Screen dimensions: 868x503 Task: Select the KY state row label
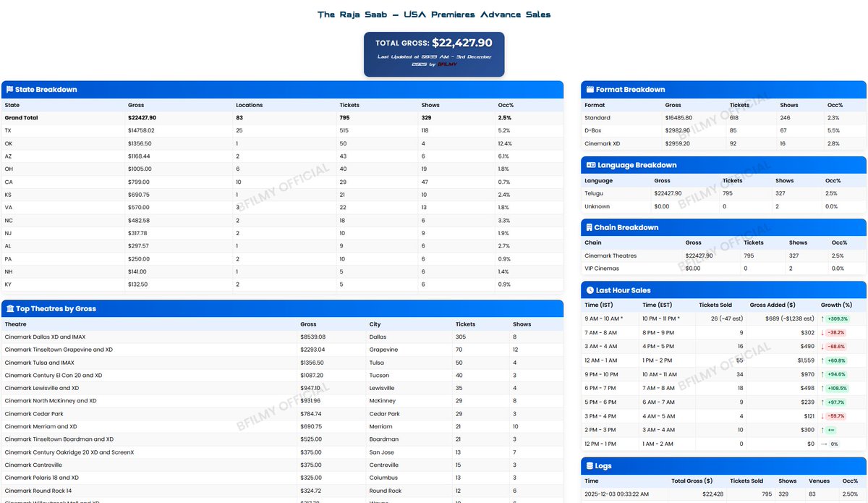click(x=9, y=285)
